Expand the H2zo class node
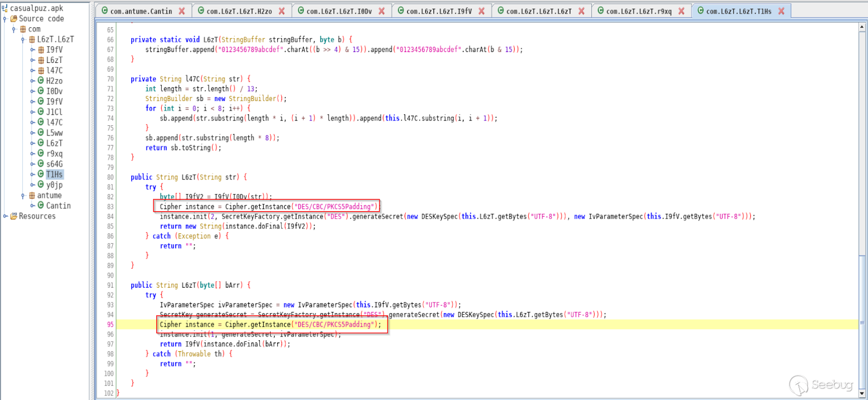Image resolution: width=868 pixels, height=400 pixels. (x=33, y=81)
